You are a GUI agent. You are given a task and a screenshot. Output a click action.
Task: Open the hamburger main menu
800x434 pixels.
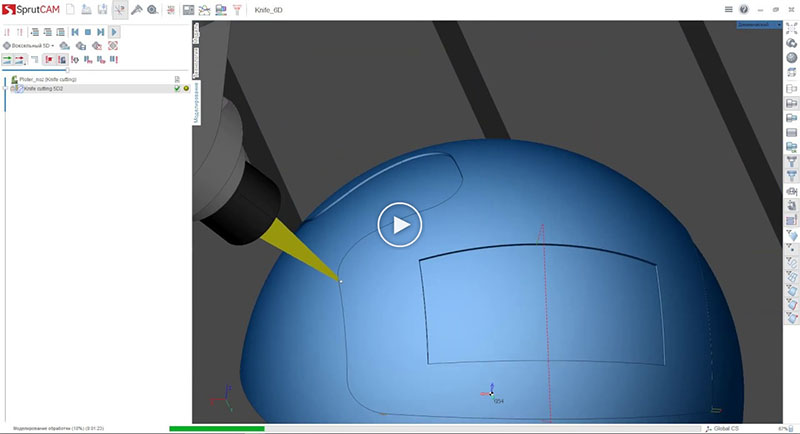(x=729, y=9)
